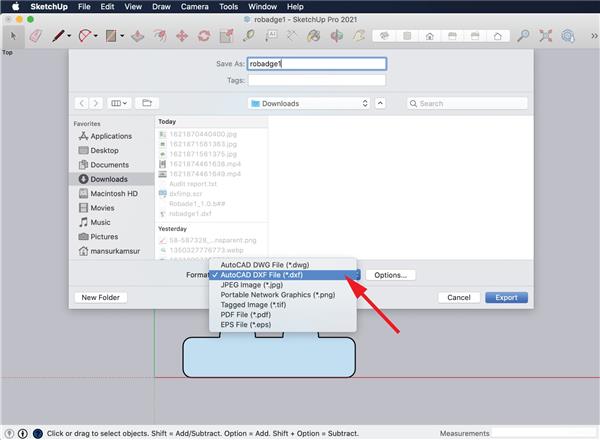Pick the Select arrow tool
Viewport: 600px width, 440px height.
pyautogui.click(x=13, y=36)
